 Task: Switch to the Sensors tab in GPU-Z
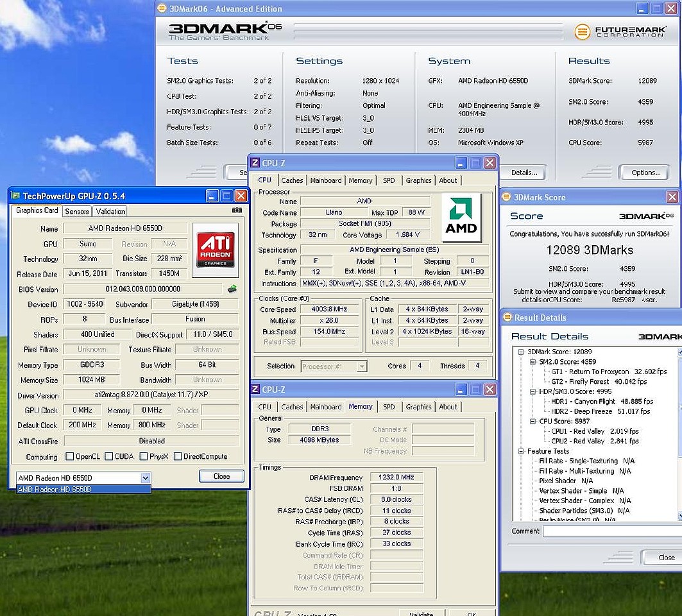point(77,211)
